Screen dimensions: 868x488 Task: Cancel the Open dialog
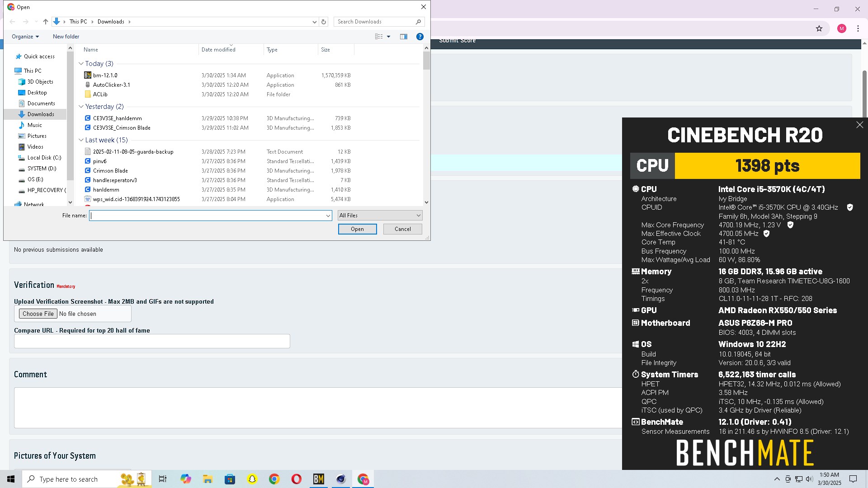pyautogui.click(x=402, y=229)
